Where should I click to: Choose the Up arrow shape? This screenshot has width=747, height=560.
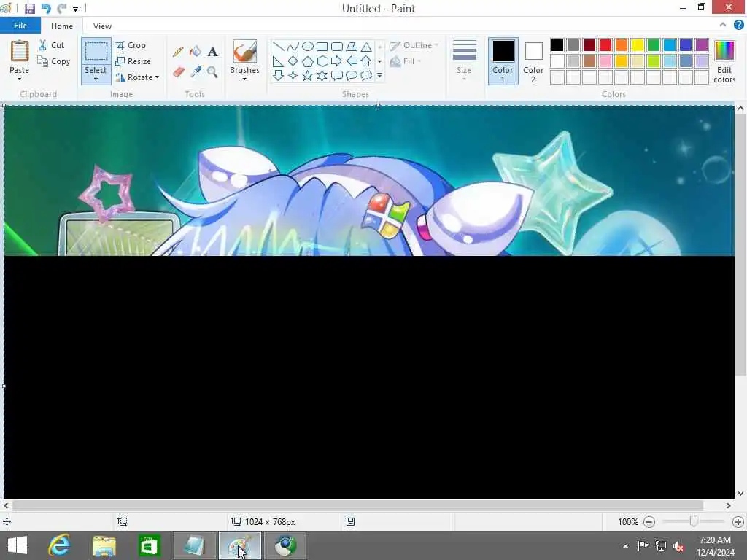pos(366,61)
